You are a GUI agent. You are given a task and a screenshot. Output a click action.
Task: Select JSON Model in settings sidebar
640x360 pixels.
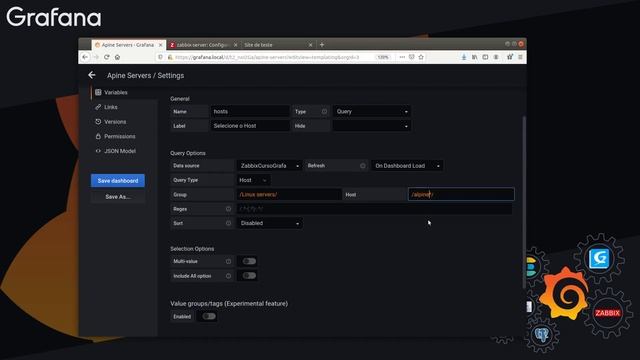pyautogui.click(x=120, y=151)
